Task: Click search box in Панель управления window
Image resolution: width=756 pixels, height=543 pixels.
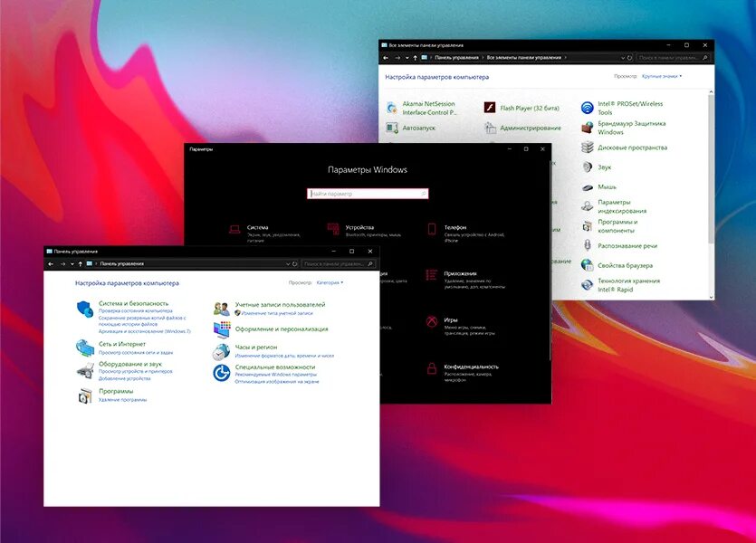Action: 339,264
